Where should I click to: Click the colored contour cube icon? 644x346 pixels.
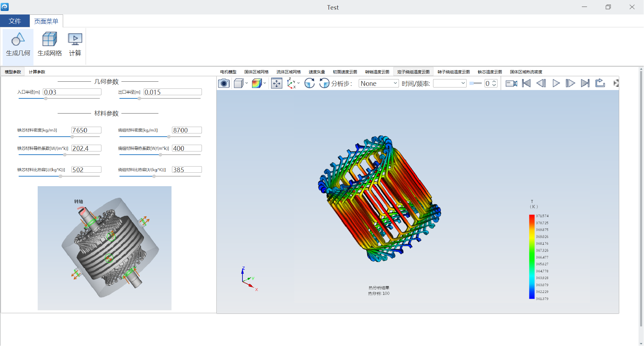pos(257,84)
